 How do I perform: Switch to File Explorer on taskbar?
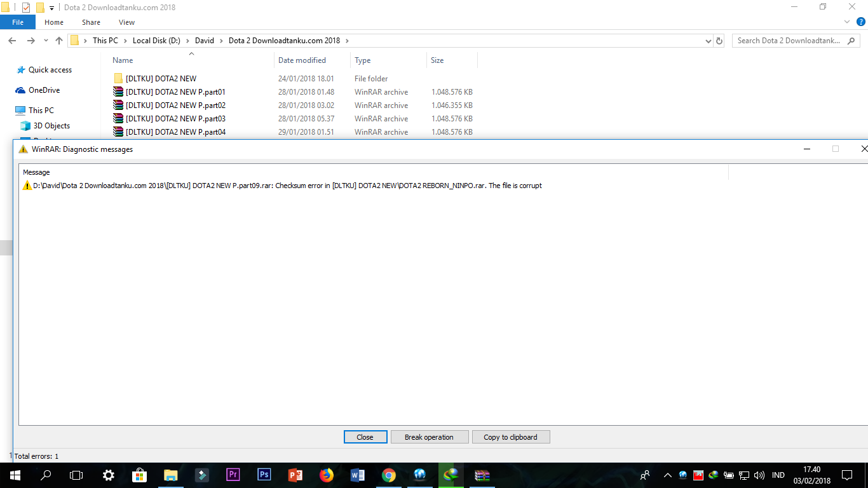pyautogui.click(x=171, y=475)
